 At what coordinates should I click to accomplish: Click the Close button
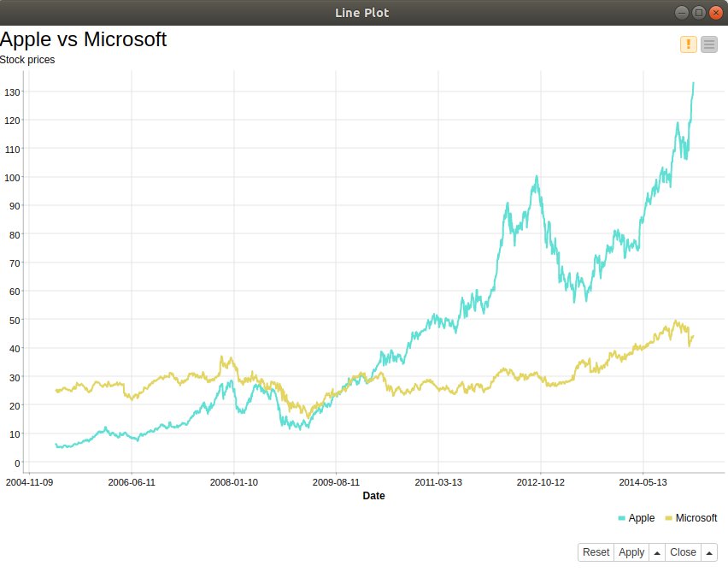coord(683,552)
